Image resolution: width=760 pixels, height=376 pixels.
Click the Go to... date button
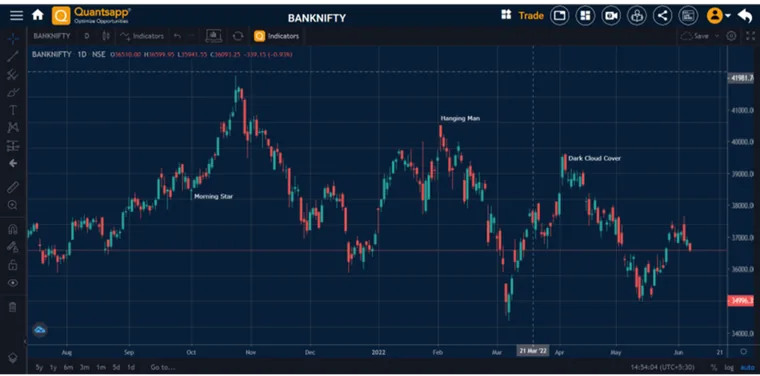coord(162,367)
